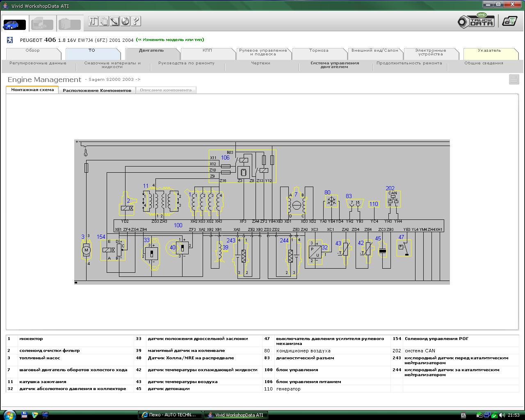Select the blue car vehicle type icon
Screen dimensions: 525x420
pyautogui.click(x=14, y=24)
